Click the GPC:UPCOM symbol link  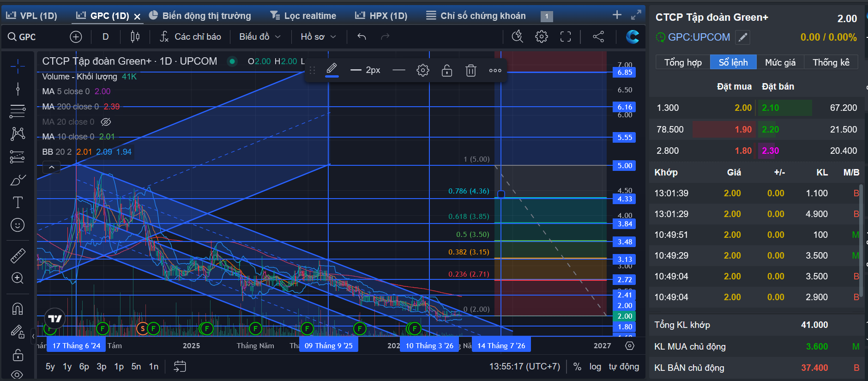click(x=699, y=37)
